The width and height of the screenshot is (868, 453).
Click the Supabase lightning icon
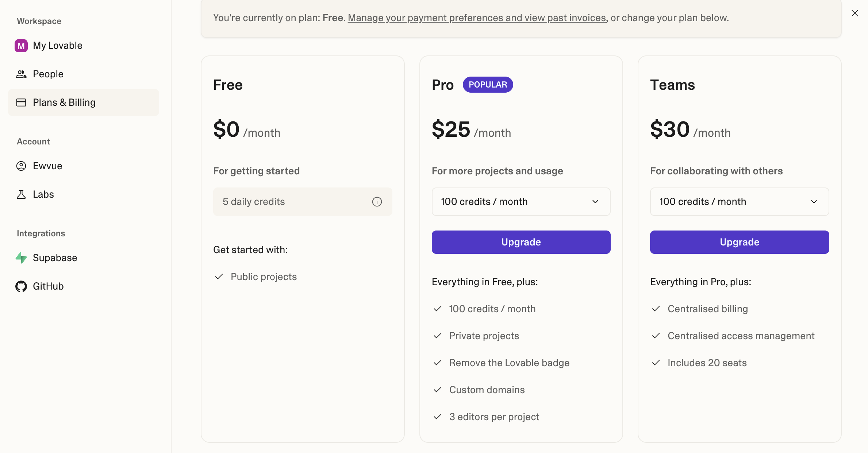(x=21, y=258)
